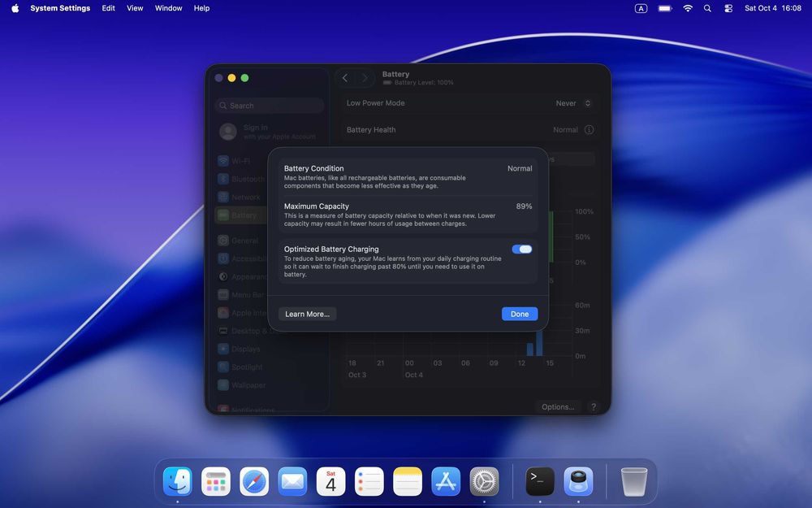Viewport: 812px width, 508px height.
Task: Open the Apple menu
Action: (15, 8)
